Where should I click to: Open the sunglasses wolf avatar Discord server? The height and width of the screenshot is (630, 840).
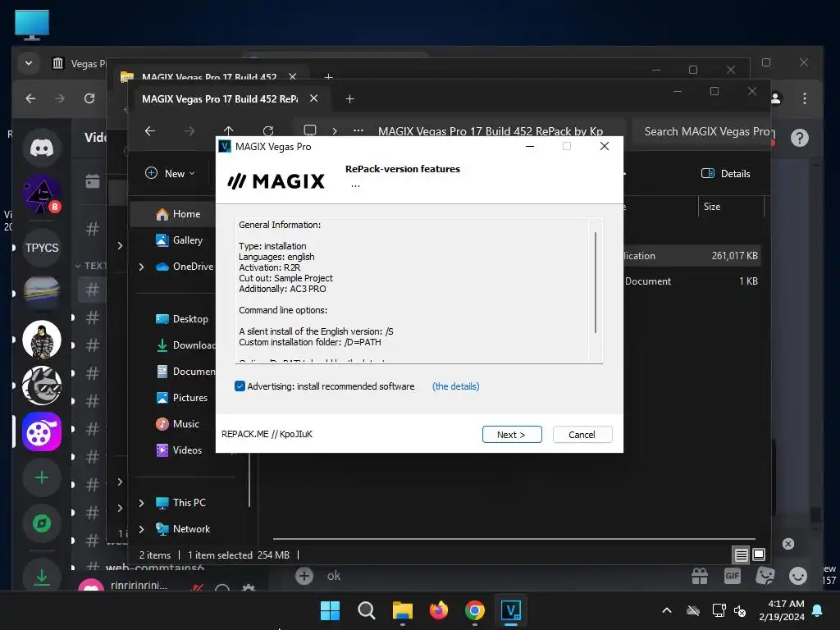[42, 386]
